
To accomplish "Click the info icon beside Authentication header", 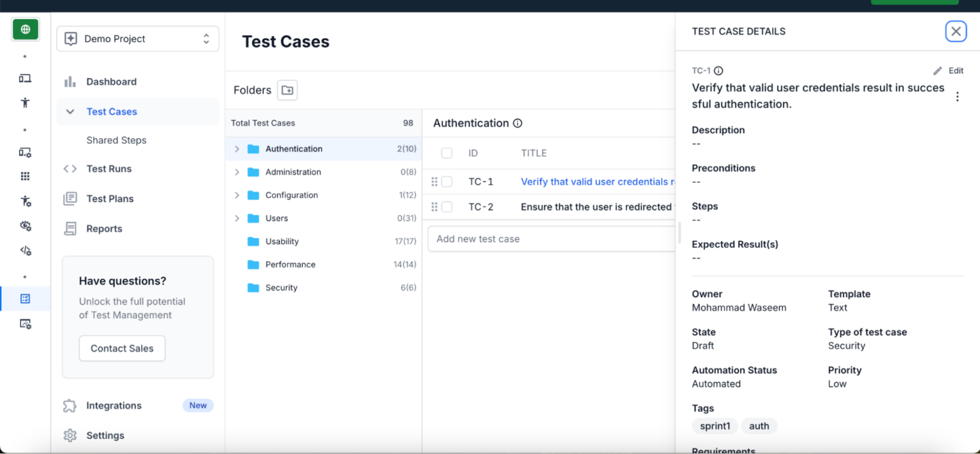I will pos(517,122).
